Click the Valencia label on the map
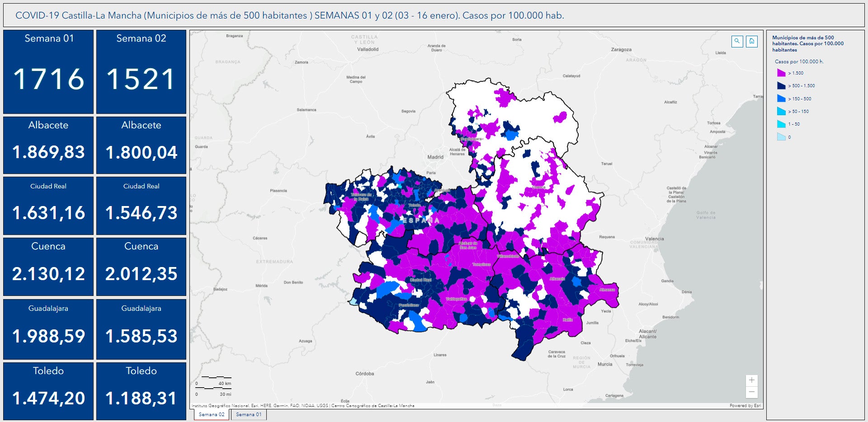The width and height of the screenshot is (868, 422). tap(655, 239)
